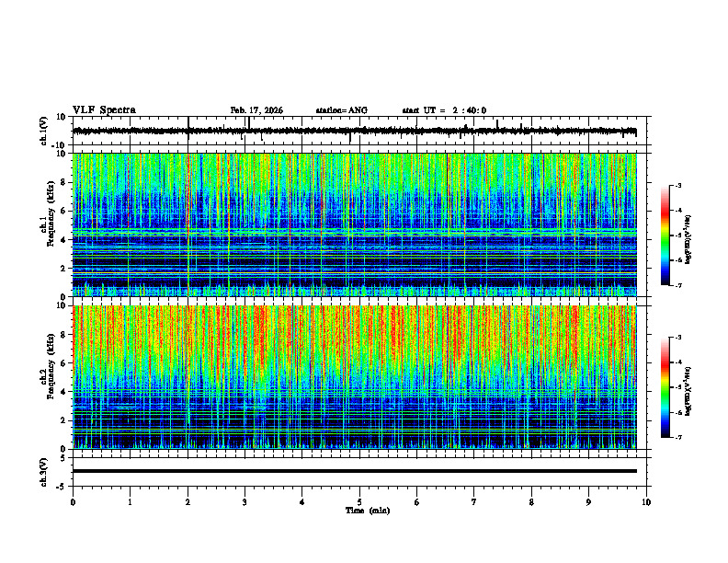The height and width of the screenshot is (563, 728).
Task: Select ch.2 "Frequency (kHz)" axis label
Action: click(x=51, y=366)
